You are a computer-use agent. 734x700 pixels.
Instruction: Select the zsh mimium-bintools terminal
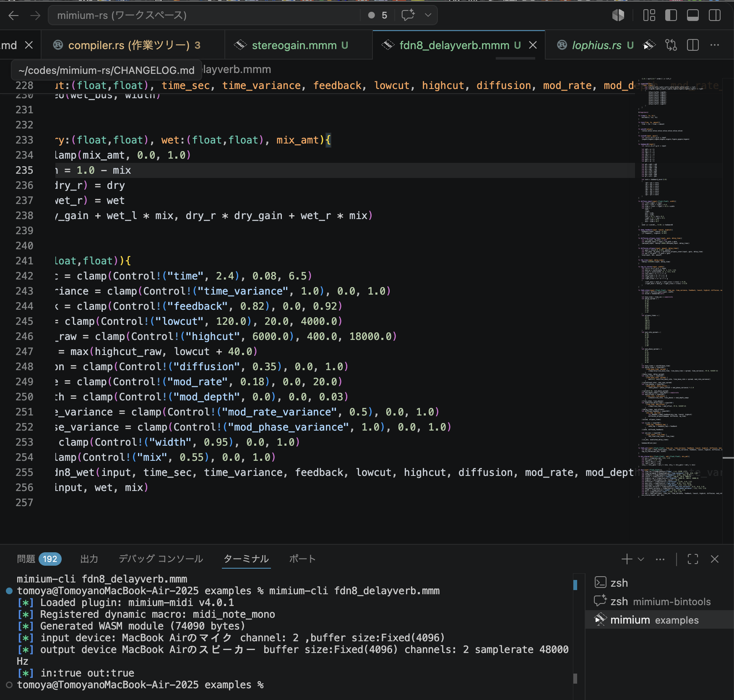[659, 601]
